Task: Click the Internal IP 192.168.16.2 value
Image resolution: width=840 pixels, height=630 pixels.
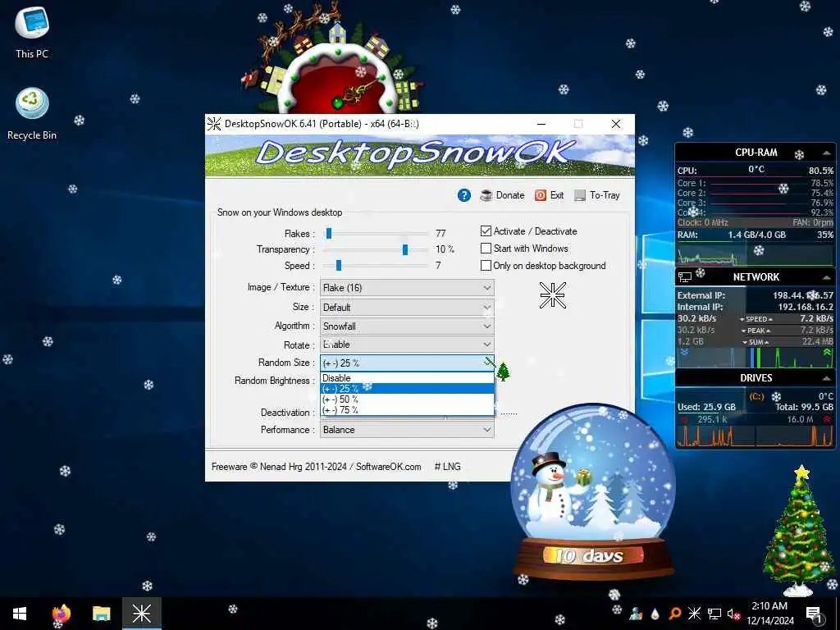Action: [806, 307]
